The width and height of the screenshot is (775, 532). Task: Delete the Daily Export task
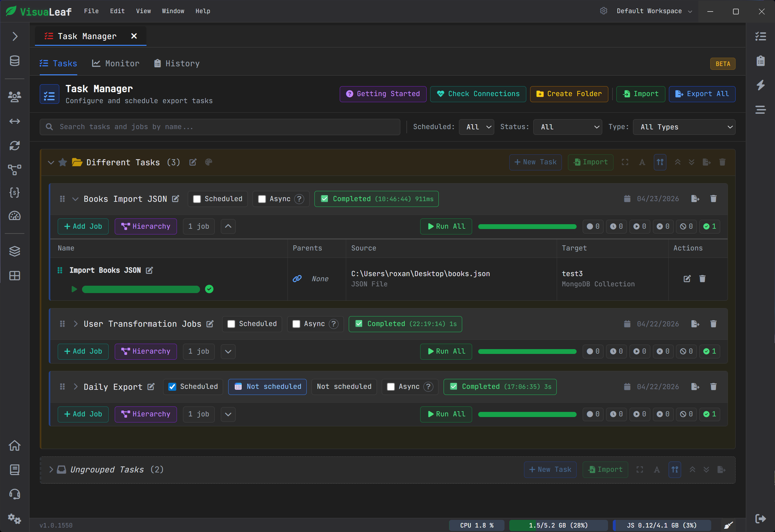click(713, 387)
